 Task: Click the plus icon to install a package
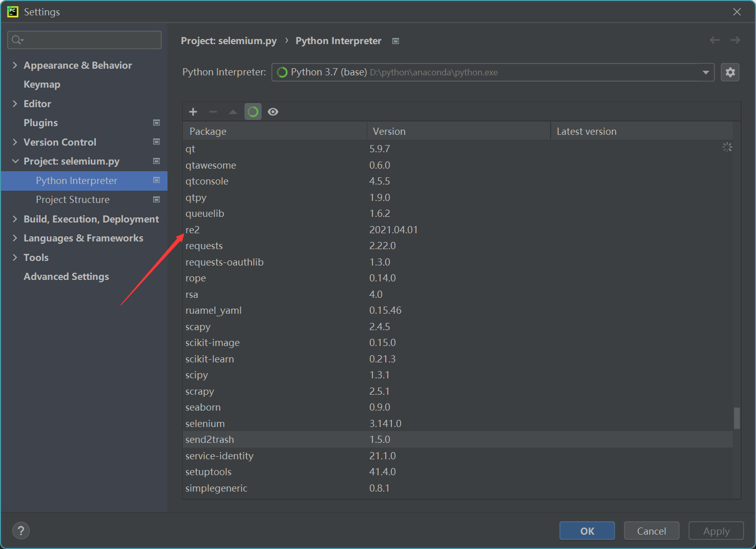[x=193, y=112]
